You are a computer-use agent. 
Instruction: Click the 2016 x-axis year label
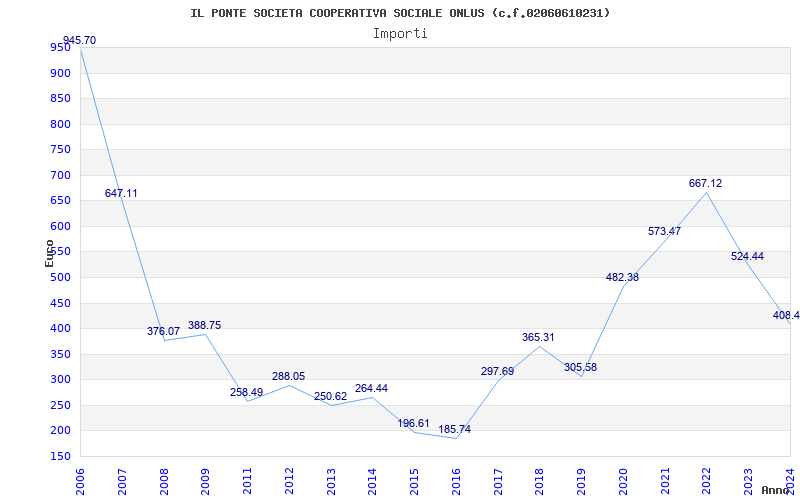click(456, 482)
